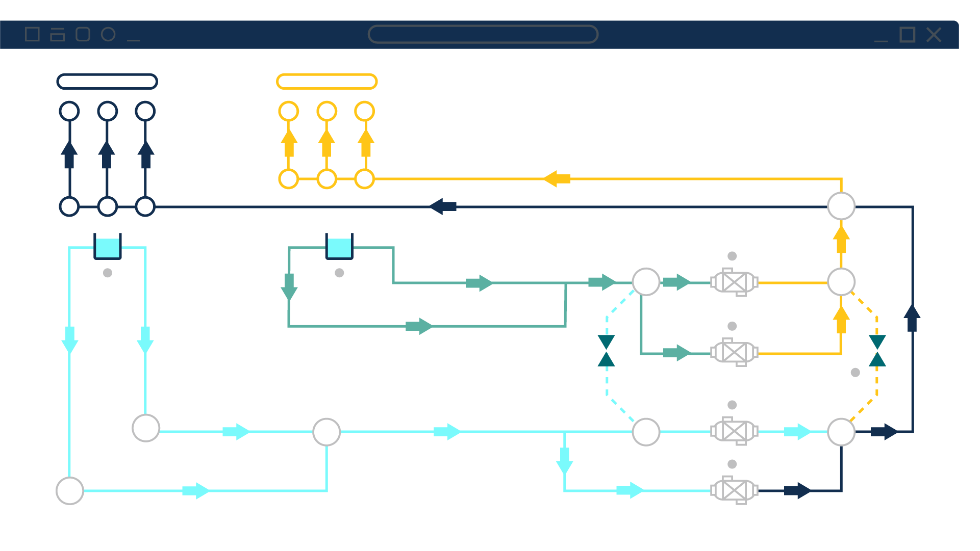This screenshot has height=551, width=980.
Task: Click the middle yellow output circle at top
Action: coord(326,111)
